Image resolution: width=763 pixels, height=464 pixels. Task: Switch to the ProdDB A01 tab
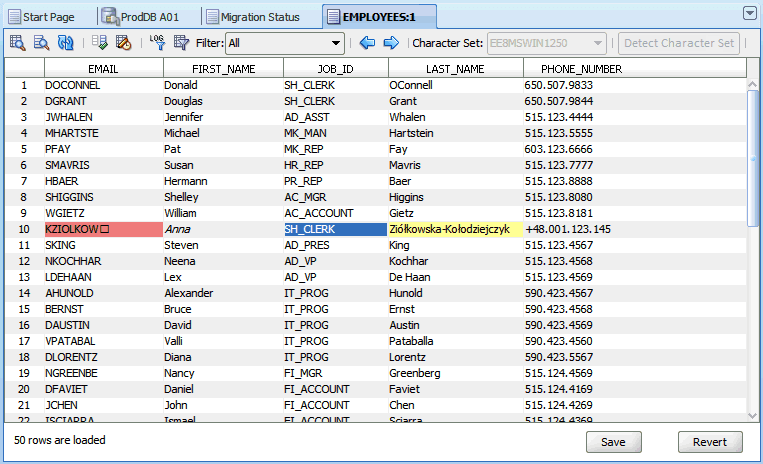[x=141, y=17]
